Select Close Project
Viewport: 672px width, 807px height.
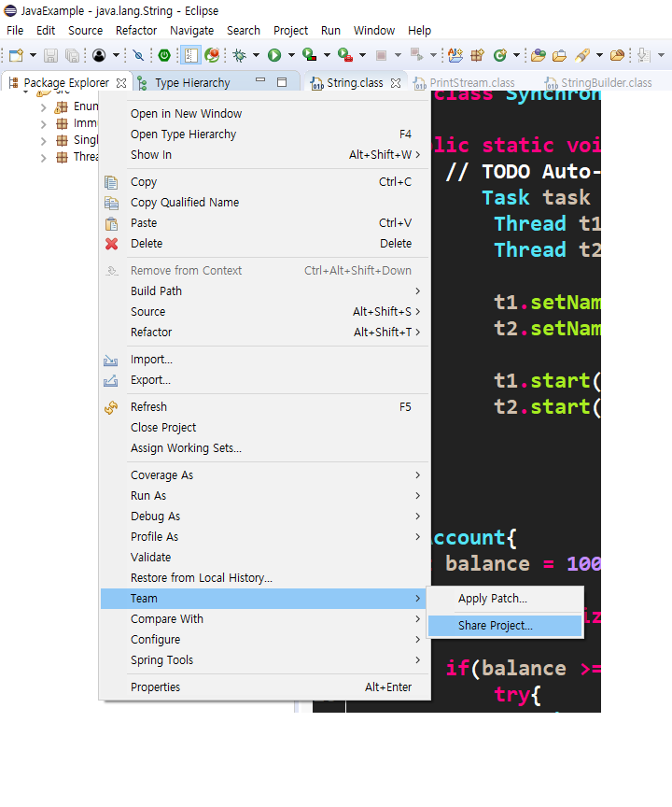(264, 427)
